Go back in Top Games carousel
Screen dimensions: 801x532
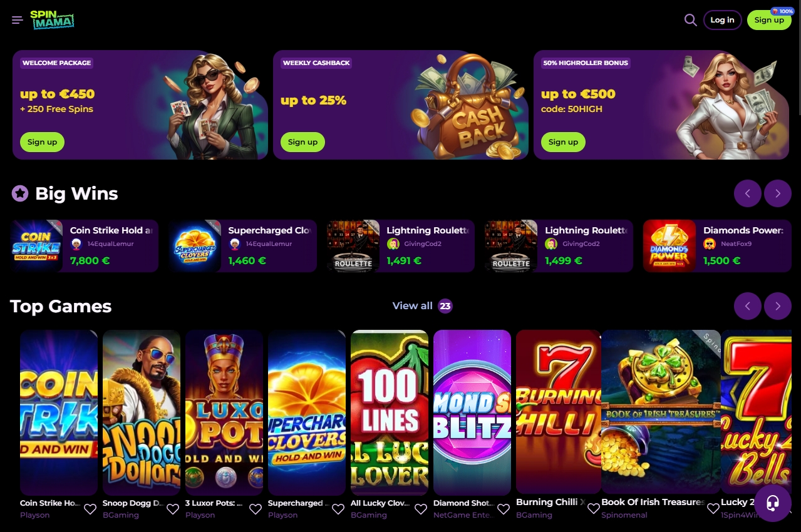coord(748,306)
